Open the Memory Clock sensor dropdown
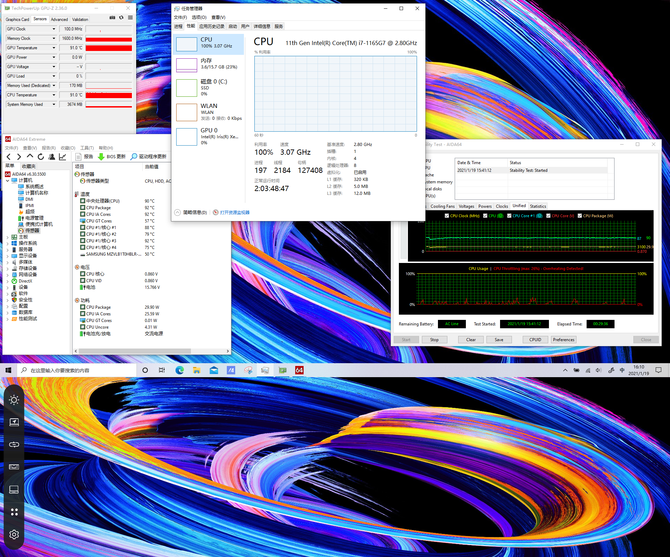Image resolution: width=670 pixels, height=557 pixels. click(x=54, y=38)
